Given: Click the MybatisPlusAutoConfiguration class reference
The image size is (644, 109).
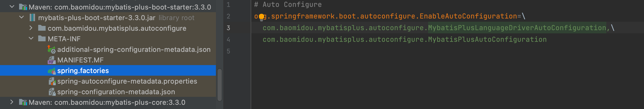Looking at the screenshot, I should 487,39.
